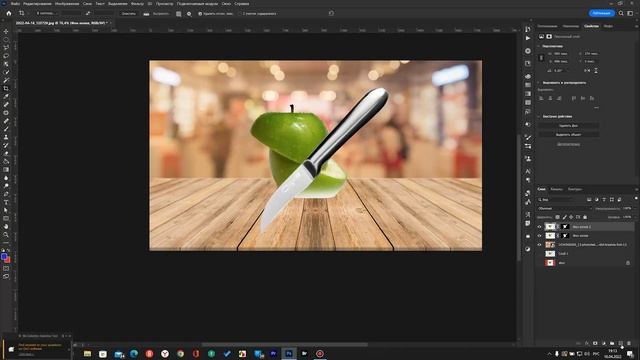
Task: Toggle visibility eye of top layer
Action: tap(539, 227)
